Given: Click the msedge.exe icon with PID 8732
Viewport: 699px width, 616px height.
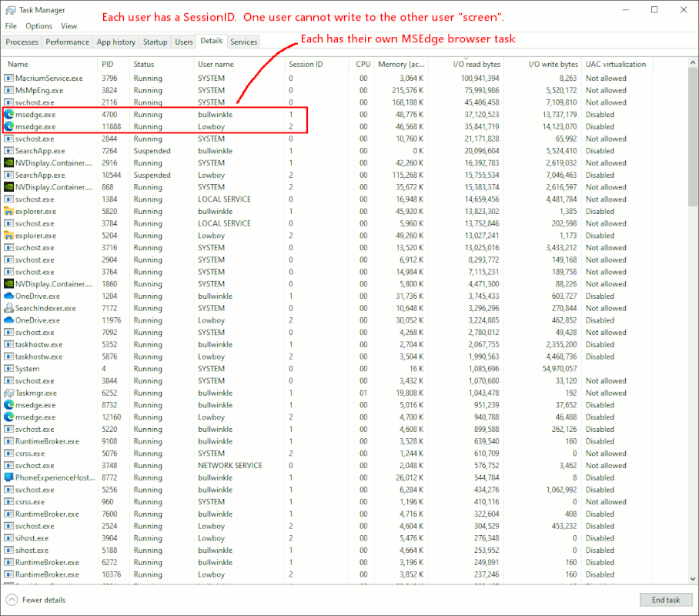Looking at the screenshot, I should [x=8, y=405].
